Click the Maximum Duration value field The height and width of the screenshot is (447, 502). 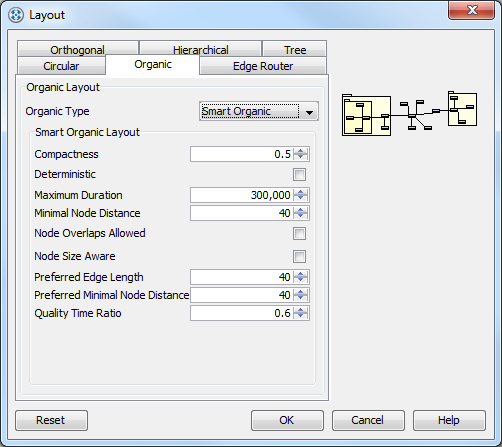point(242,195)
